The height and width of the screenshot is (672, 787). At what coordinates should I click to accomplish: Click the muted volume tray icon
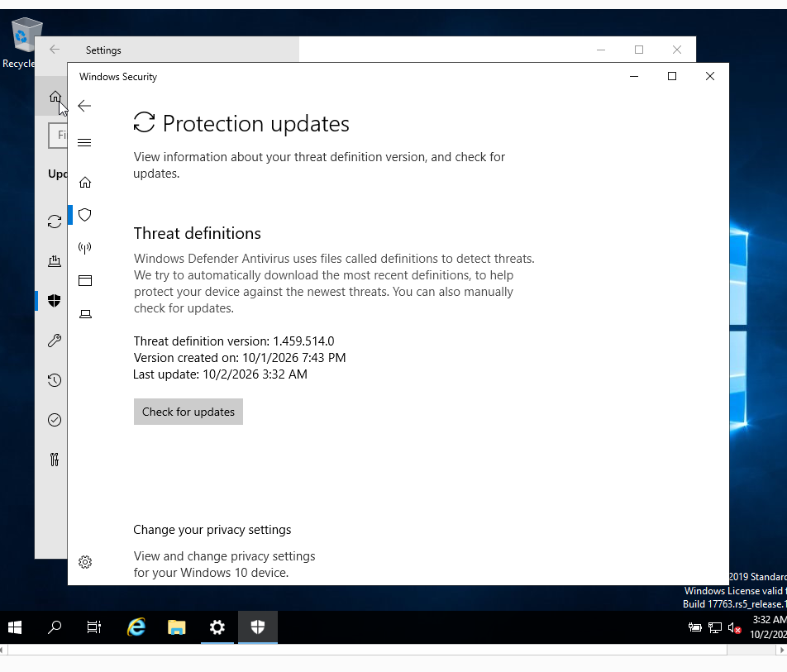(x=734, y=628)
